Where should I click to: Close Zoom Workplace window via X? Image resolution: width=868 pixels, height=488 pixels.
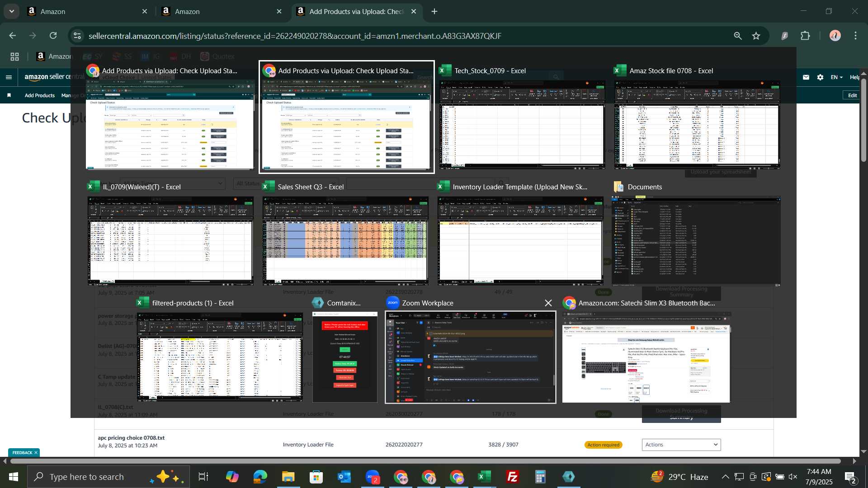coord(548,303)
